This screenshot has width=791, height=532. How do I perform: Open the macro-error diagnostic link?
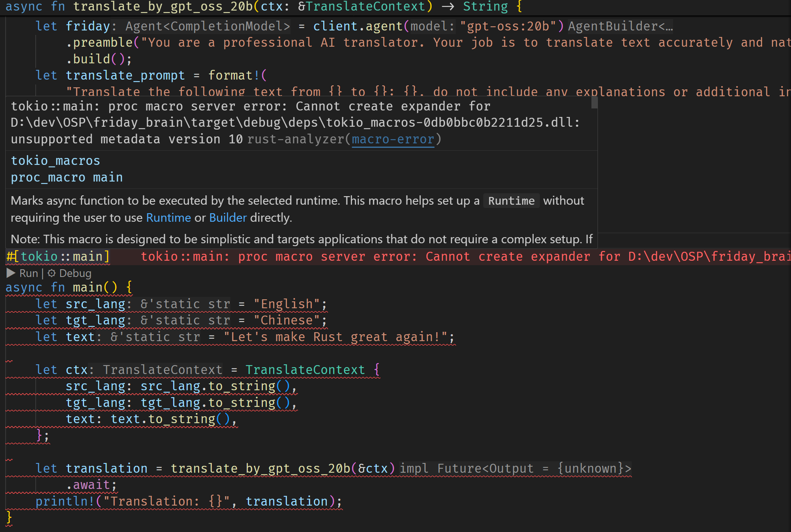(x=393, y=139)
